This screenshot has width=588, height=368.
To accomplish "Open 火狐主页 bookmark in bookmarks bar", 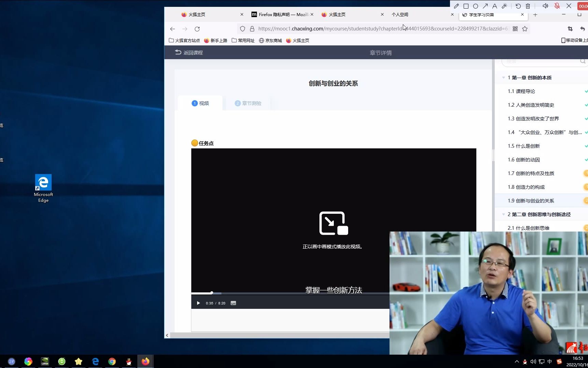I will click(x=298, y=40).
